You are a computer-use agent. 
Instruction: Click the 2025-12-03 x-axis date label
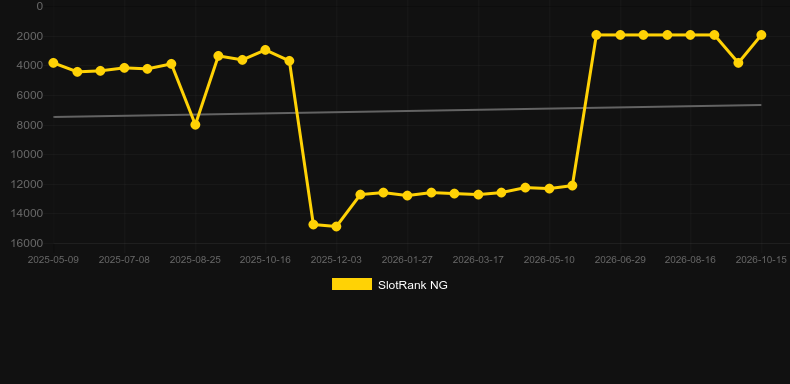337,260
